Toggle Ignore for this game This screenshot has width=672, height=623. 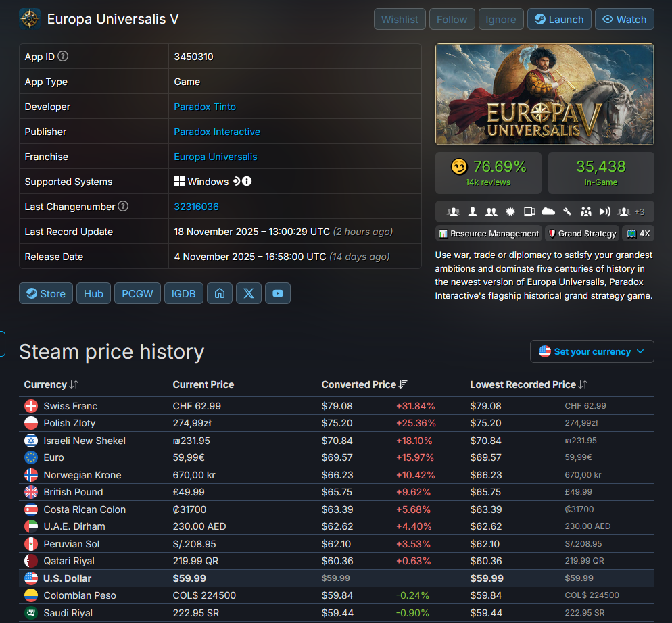click(x=501, y=20)
